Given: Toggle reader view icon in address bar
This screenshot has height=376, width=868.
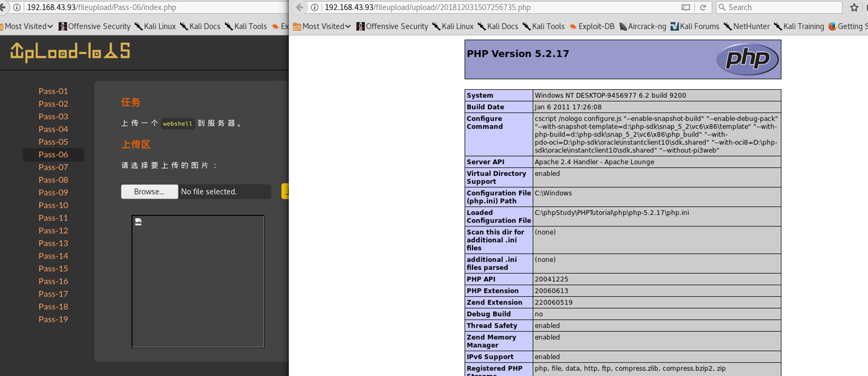Looking at the screenshot, I should tap(685, 7).
